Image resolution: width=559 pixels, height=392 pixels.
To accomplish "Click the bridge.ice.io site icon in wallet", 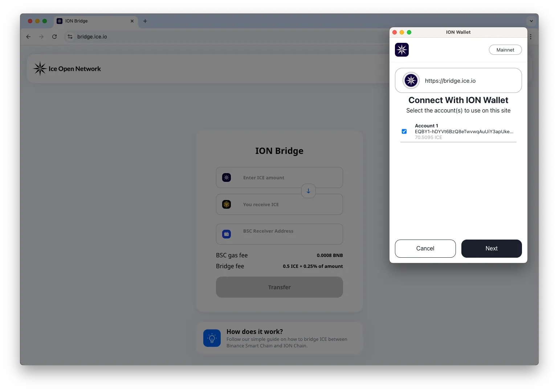I will 411,81.
